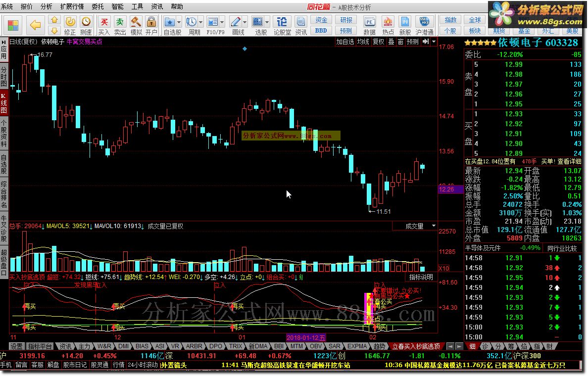Open 模拟 simulated trading
Image resolution: width=588 pixels, height=376 pixels.
pos(136,26)
